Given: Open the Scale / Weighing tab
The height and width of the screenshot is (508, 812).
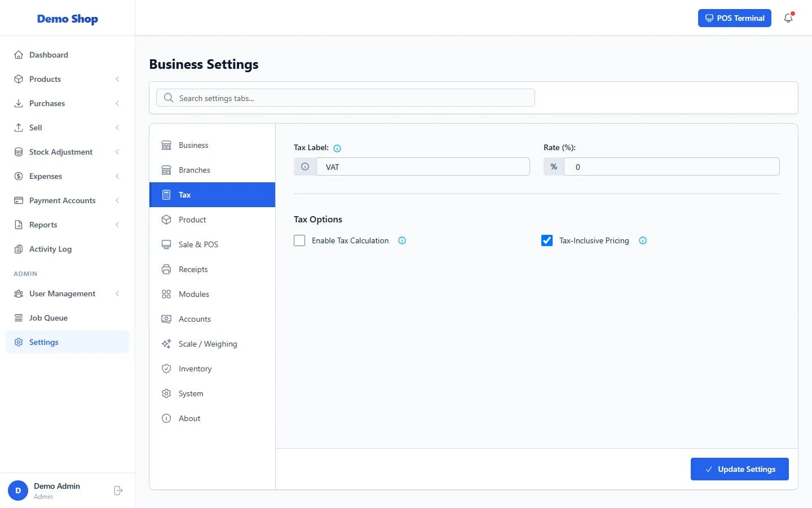Looking at the screenshot, I should coord(212,344).
